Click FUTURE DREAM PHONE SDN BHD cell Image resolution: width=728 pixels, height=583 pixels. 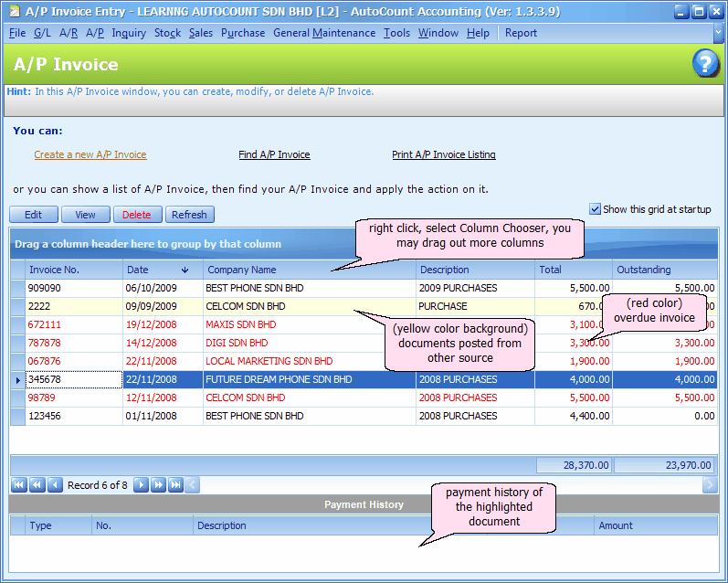coord(310,379)
